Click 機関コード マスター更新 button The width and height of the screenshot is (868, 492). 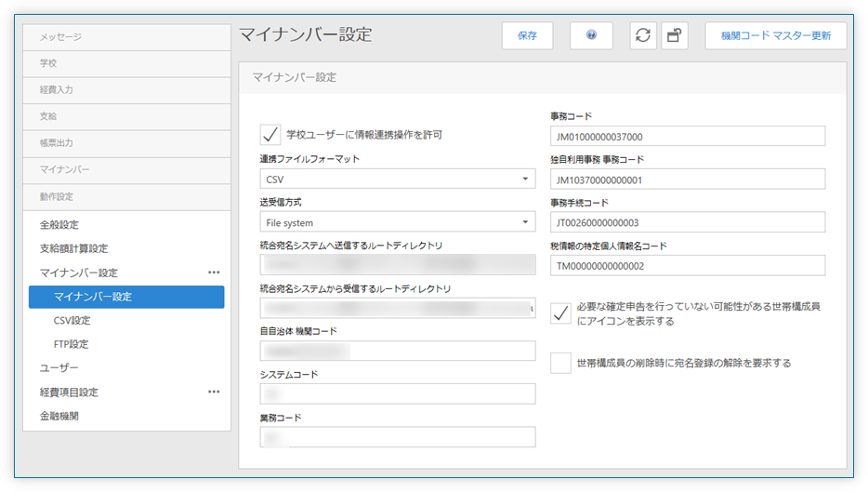tap(776, 35)
